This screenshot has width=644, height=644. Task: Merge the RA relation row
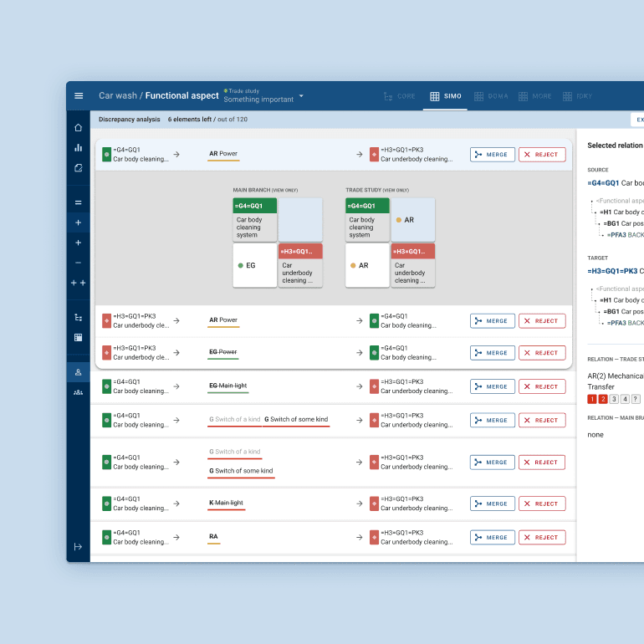tap(493, 537)
